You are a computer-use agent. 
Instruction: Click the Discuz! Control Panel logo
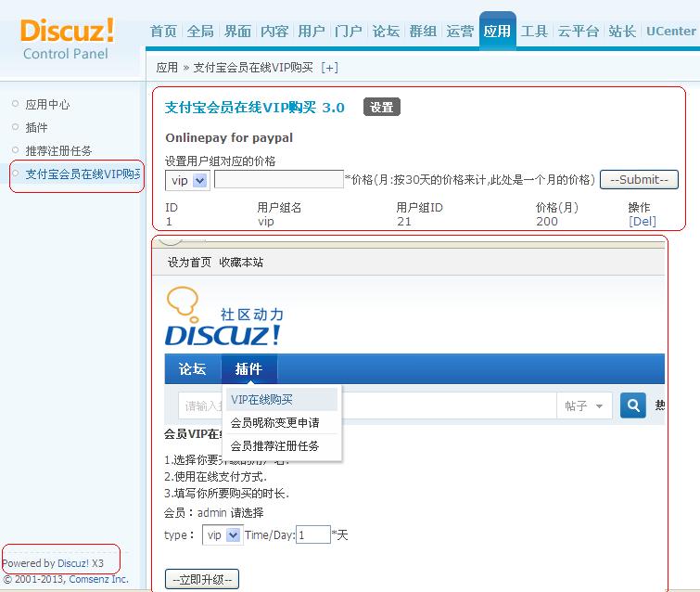(67, 38)
